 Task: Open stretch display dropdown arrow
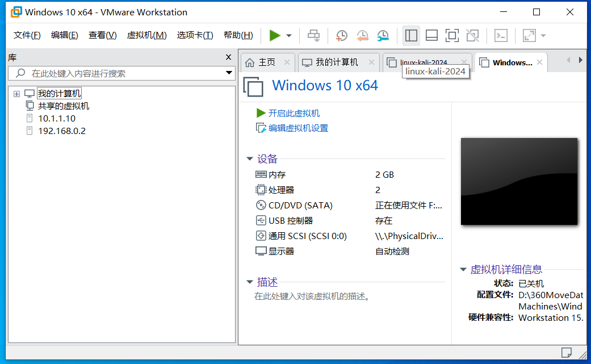pyautogui.click(x=543, y=36)
